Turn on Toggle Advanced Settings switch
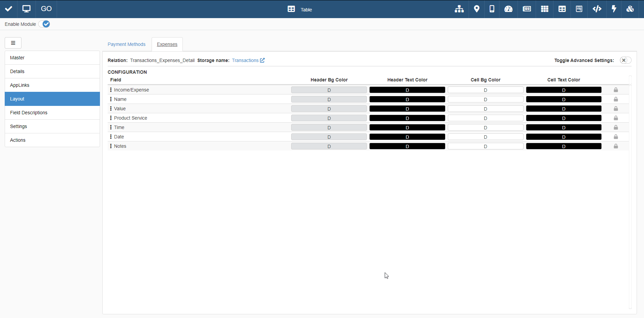The width and height of the screenshot is (644, 318). tap(625, 60)
